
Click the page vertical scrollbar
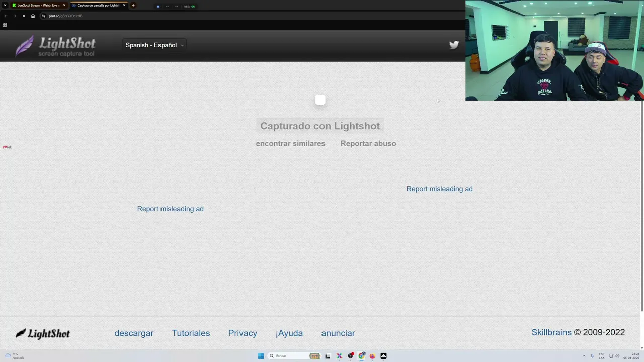coord(641,206)
